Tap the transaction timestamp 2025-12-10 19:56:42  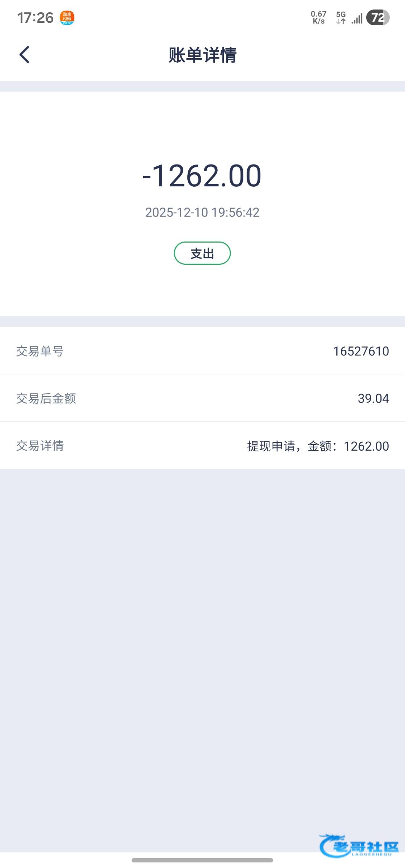(202, 212)
